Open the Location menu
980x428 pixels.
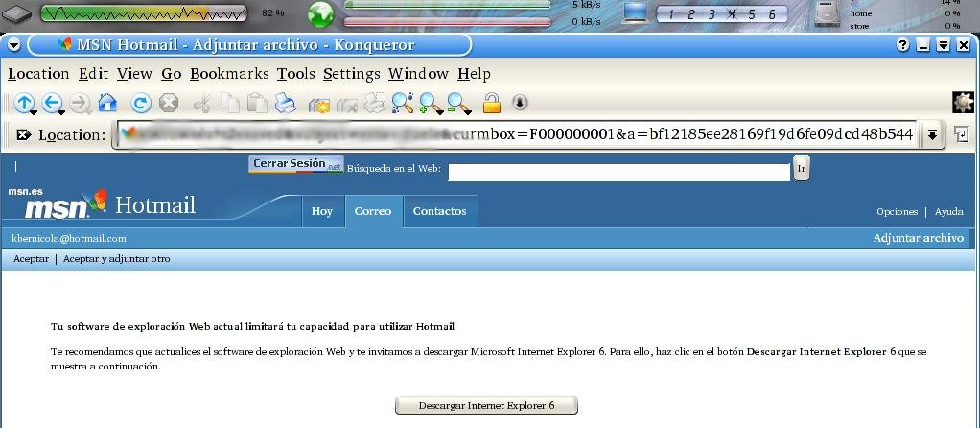pyautogui.click(x=38, y=74)
